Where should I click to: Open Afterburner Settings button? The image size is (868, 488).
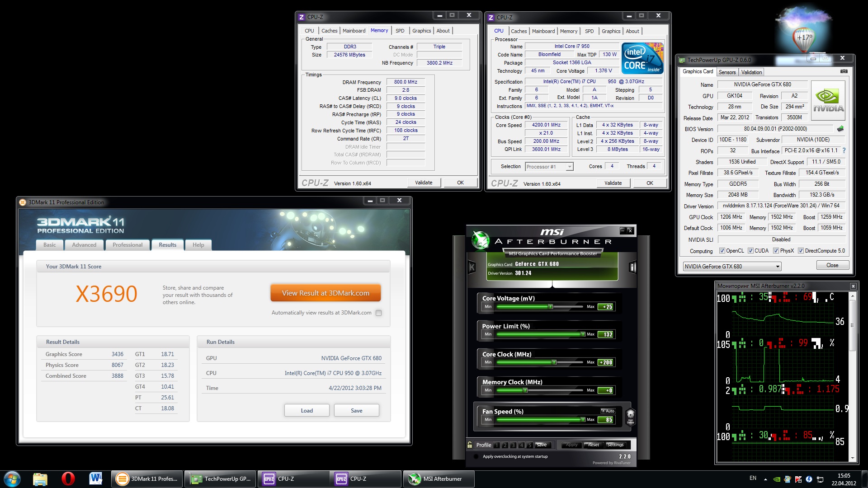(x=615, y=445)
